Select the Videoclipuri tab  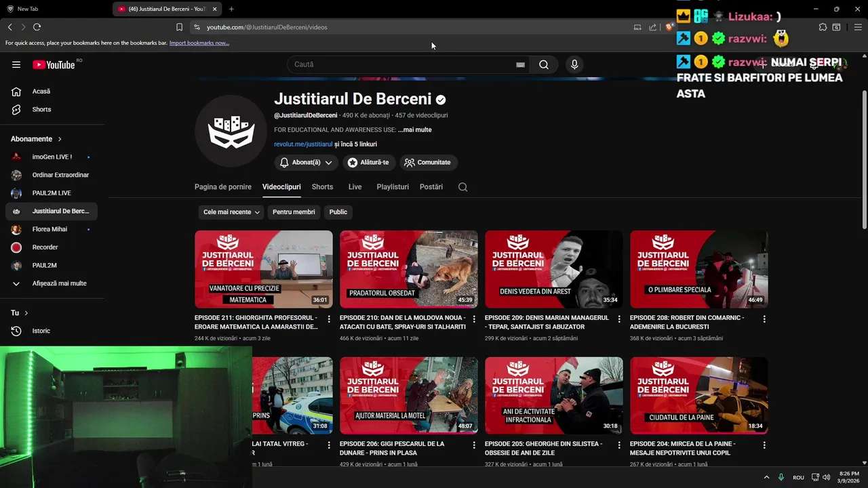coord(281,187)
